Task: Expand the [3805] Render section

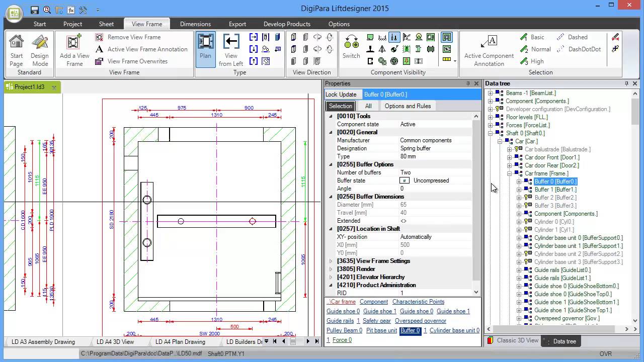Action: [x=331, y=269]
